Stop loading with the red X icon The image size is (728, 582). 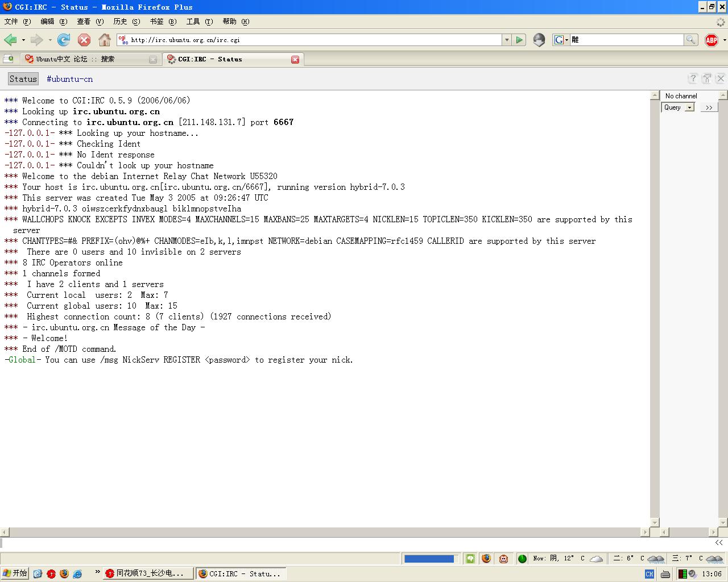pos(84,40)
